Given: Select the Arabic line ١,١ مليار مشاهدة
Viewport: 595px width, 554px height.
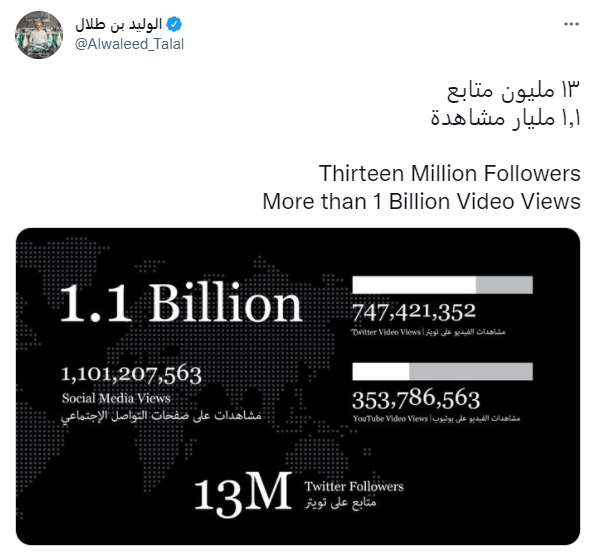Looking at the screenshot, I should 505,118.
